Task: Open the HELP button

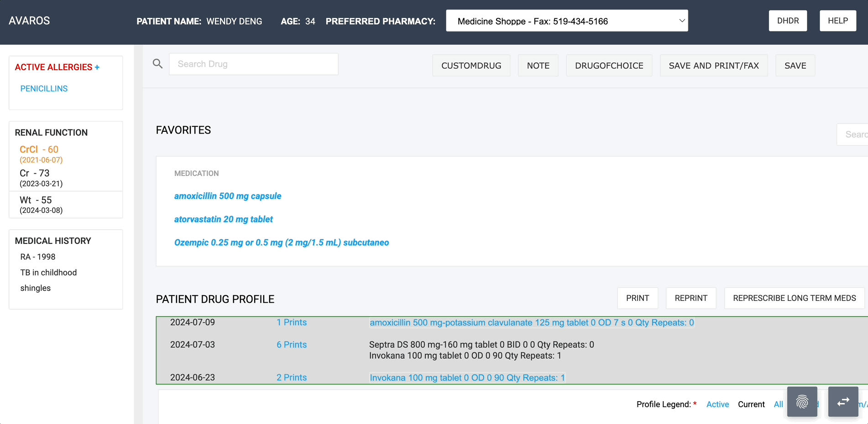Action: 837,21
